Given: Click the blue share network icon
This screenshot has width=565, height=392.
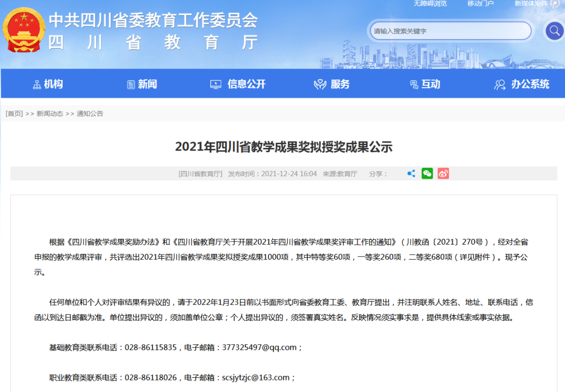Looking at the screenshot, I should tap(411, 173).
